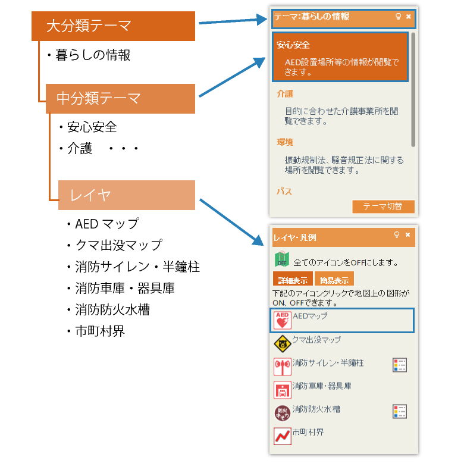
Task: Click the 市町村界 layer label
Action: pos(308,432)
